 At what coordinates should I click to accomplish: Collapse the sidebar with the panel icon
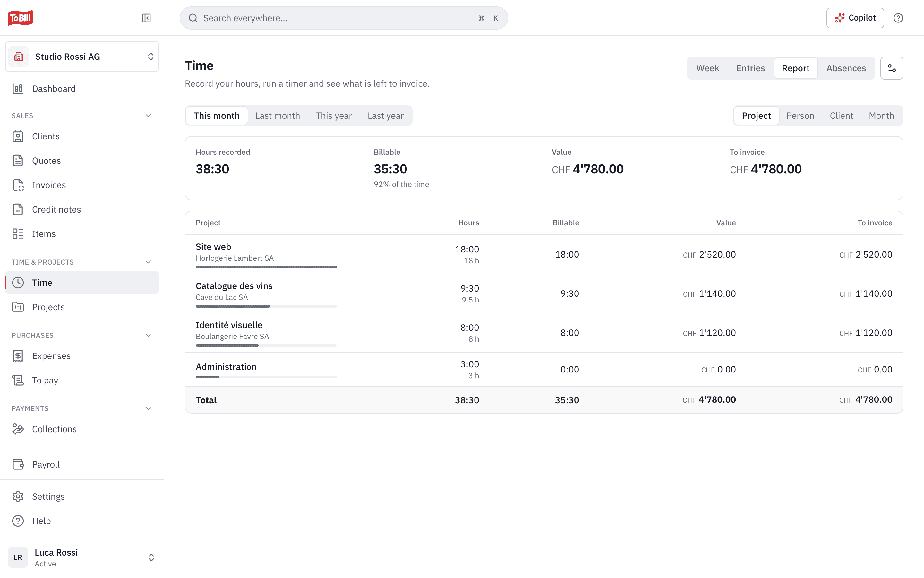pos(146,18)
